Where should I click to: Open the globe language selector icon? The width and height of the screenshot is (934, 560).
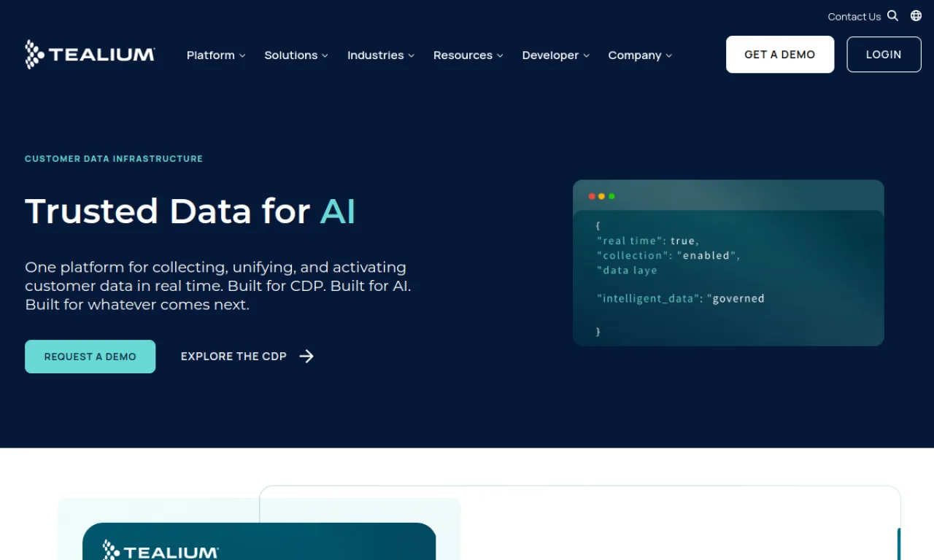(x=916, y=16)
